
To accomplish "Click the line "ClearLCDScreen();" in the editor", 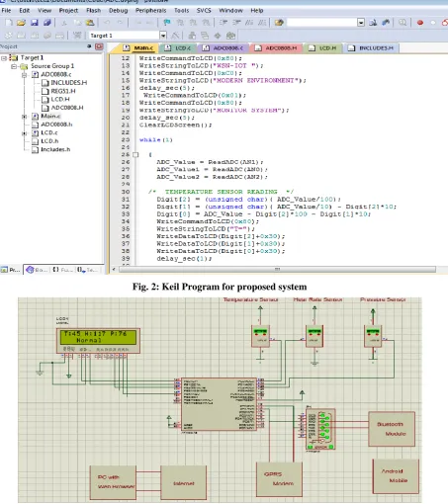I will (175, 126).
